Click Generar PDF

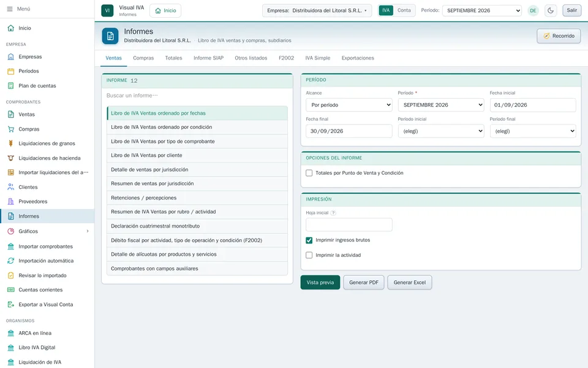[x=364, y=282]
